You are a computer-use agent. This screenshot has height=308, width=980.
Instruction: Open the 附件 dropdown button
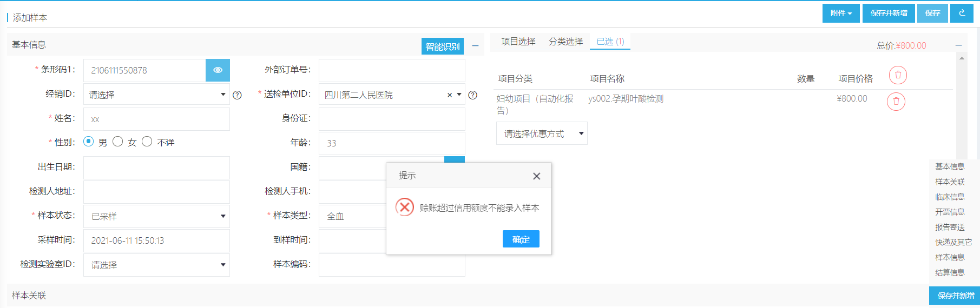click(841, 13)
